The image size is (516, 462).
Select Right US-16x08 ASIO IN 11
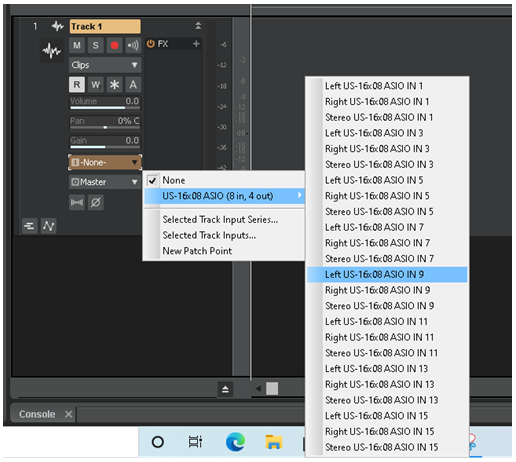[x=387, y=337]
